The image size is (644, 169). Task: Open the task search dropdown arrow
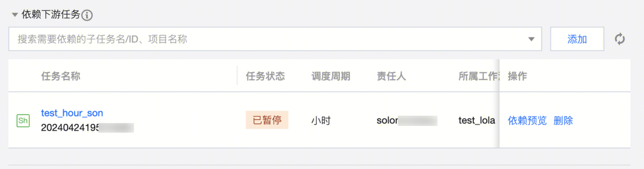[531, 39]
